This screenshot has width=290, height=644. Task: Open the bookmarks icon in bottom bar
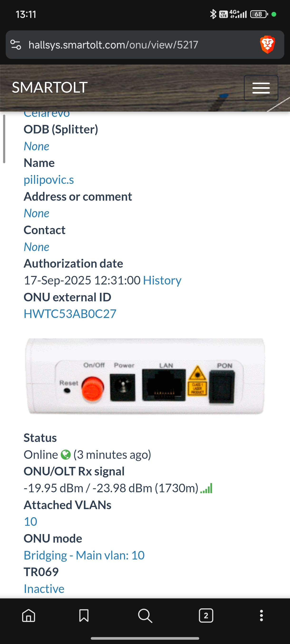[x=84, y=615]
